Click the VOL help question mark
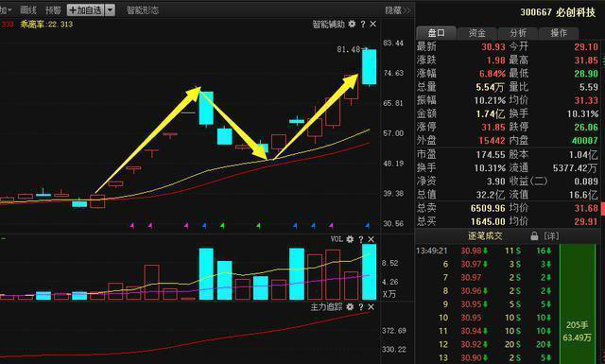605x364 pixels. click(361, 239)
